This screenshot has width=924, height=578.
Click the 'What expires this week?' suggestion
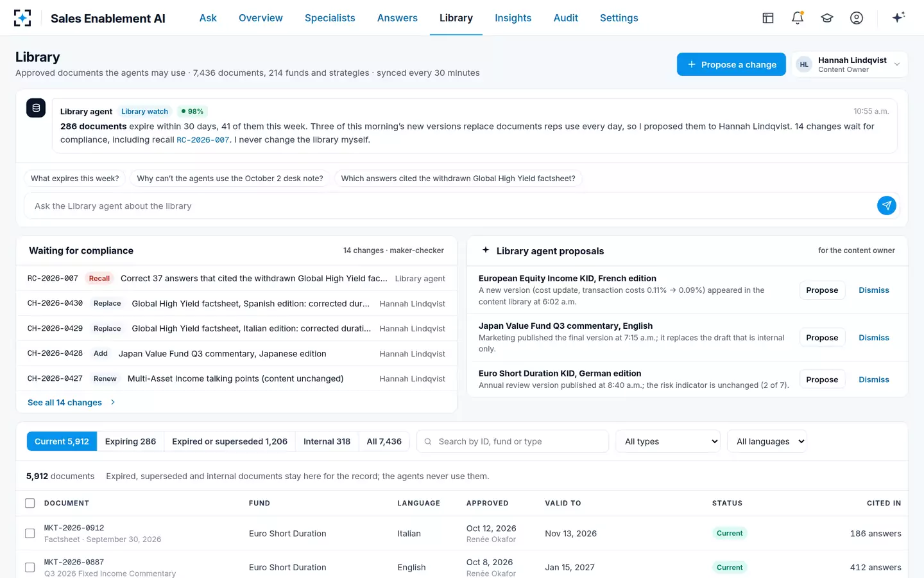74,179
